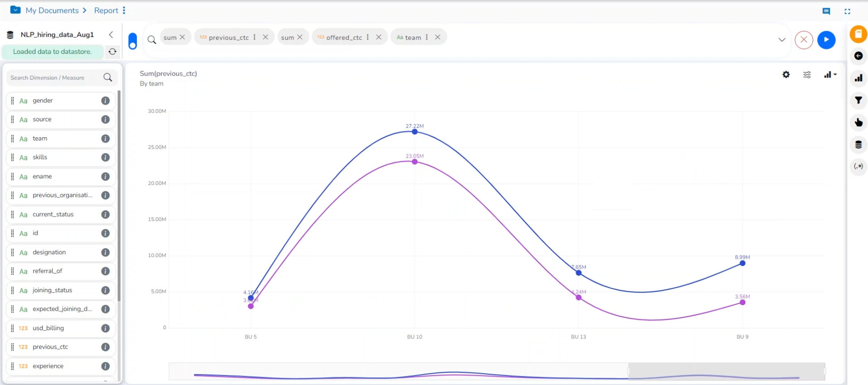Remove the second sum token
Viewport: 868px width, 385px height.
pos(300,37)
